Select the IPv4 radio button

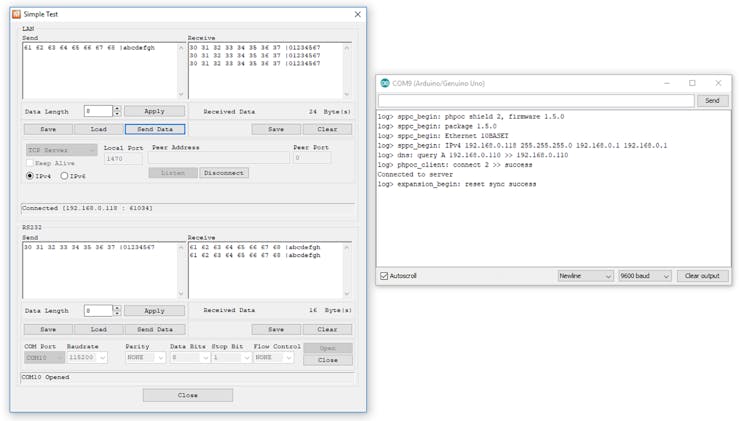coord(30,176)
